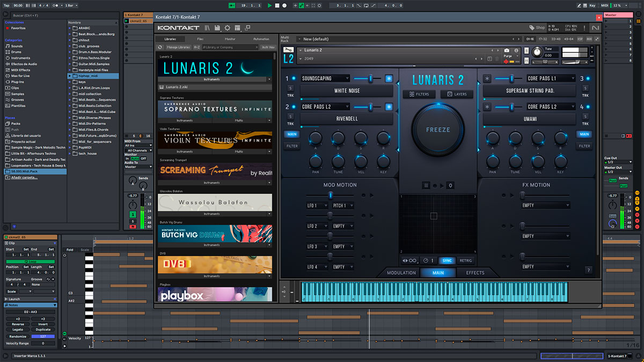Open first FX Motion EMPTY dropdown
The image size is (644, 362).
click(x=545, y=205)
